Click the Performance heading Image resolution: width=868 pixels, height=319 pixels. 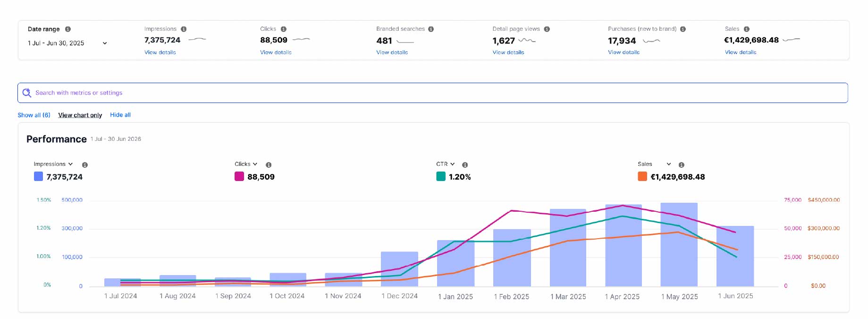tap(57, 139)
